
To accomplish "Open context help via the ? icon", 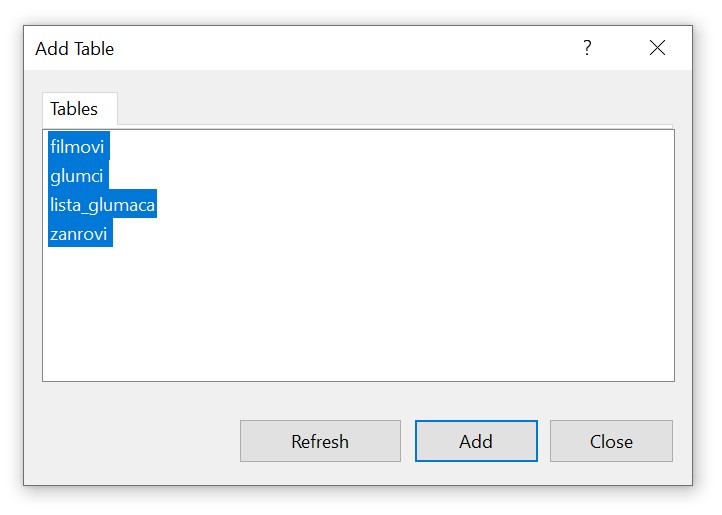I will pos(587,48).
